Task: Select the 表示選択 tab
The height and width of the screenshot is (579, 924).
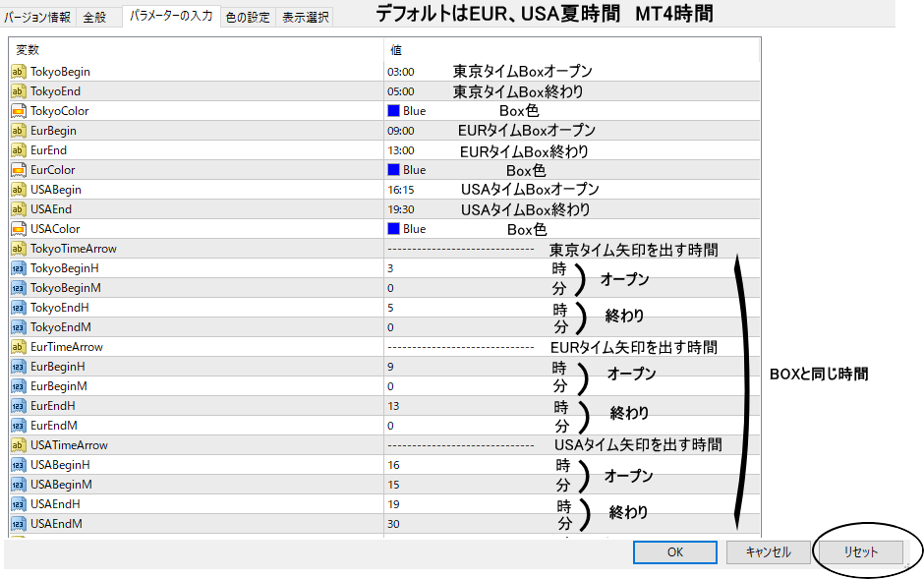Action: (303, 17)
